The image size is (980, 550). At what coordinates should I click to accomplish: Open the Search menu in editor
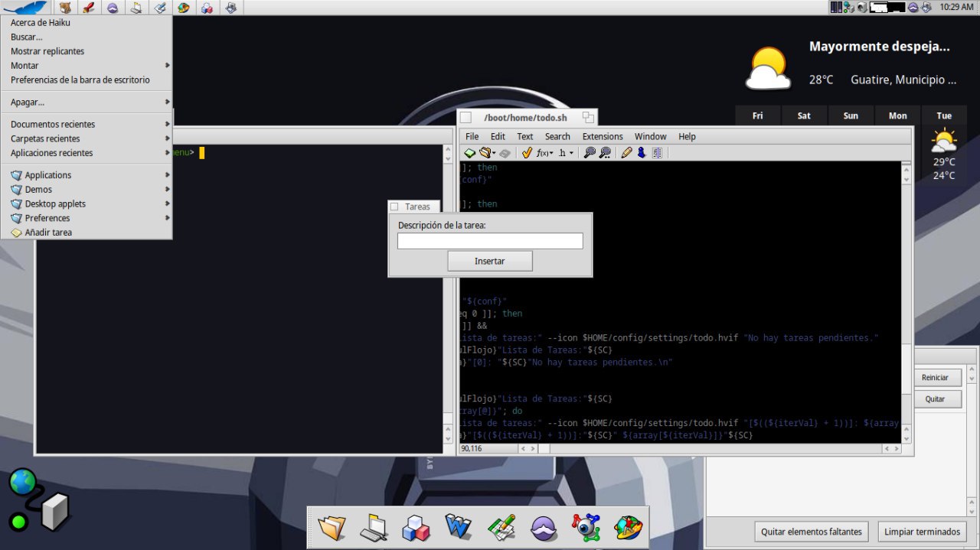pos(557,136)
